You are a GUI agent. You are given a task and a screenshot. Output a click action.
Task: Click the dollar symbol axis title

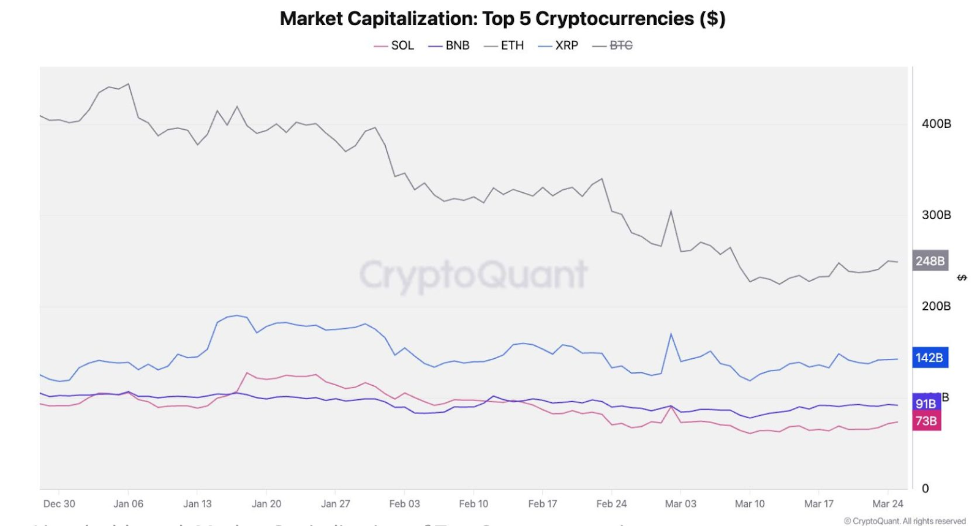click(x=962, y=277)
